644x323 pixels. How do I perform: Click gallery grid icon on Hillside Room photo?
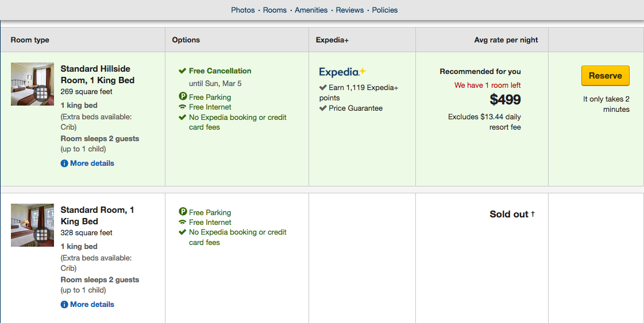pyautogui.click(x=42, y=94)
